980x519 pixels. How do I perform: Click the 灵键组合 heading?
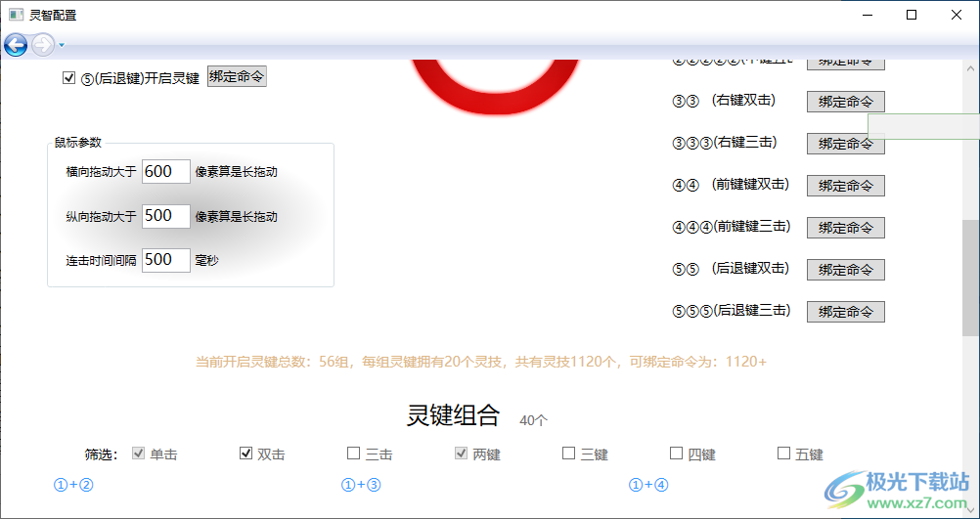coord(454,414)
